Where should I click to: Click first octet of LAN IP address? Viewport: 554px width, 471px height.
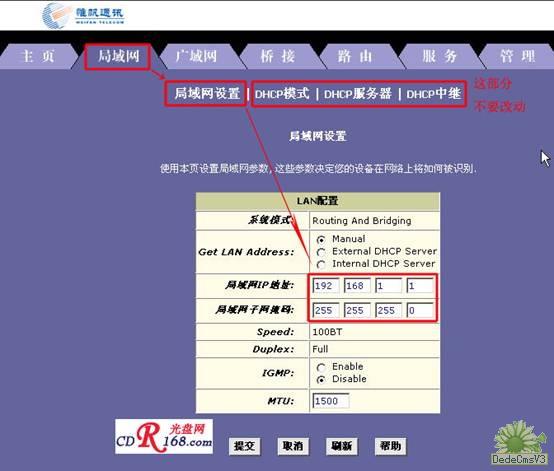point(326,285)
